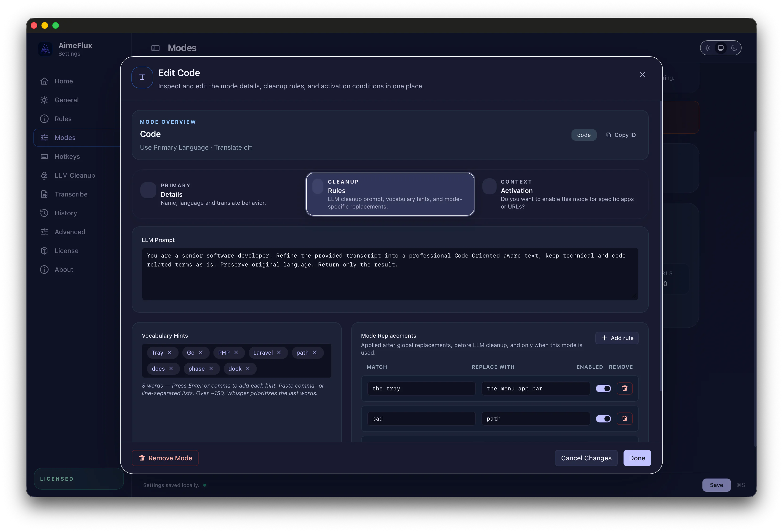Image resolution: width=783 pixels, height=532 pixels.
Task: Click the AimeFlux logo icon
Action: click(45, 49)
